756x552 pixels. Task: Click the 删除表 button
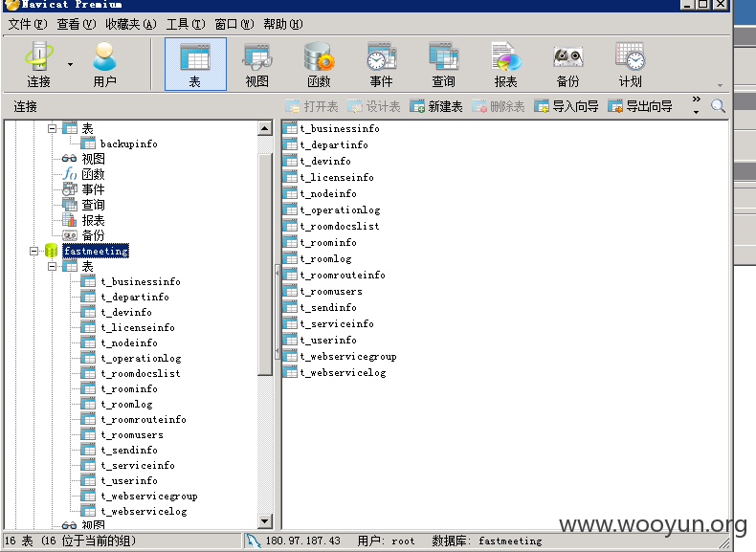pyautogui.click(x=498, y=106)
